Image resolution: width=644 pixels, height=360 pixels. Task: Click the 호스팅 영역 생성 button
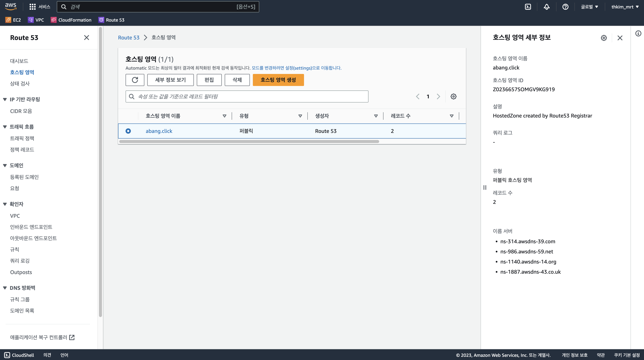278,80
